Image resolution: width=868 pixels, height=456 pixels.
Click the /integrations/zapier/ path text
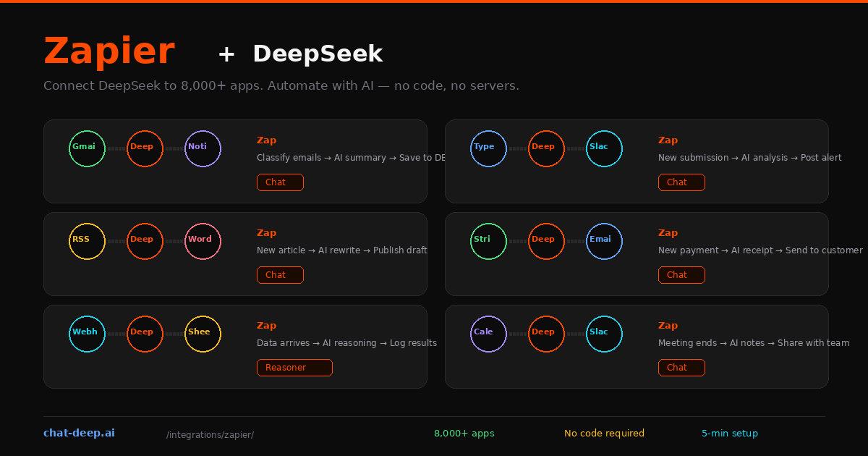point(210,434)
